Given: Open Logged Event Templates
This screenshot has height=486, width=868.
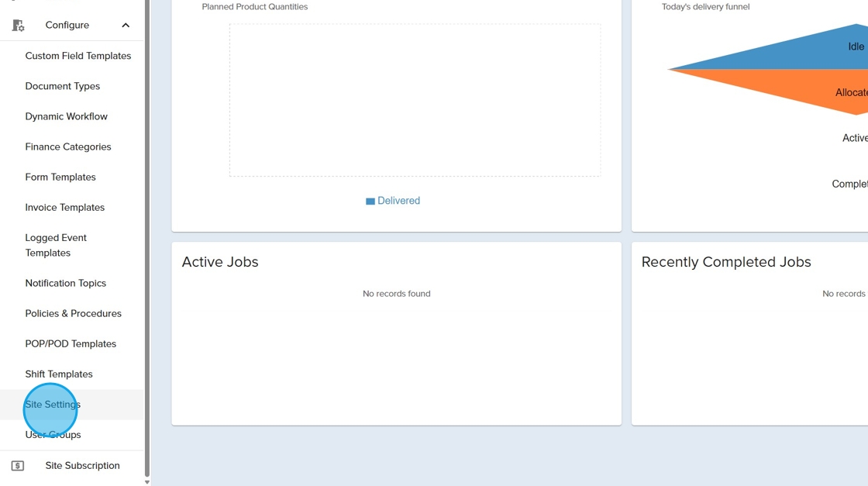Looking at the screenshot, I should pyautogui.click(x=56, y=245).
